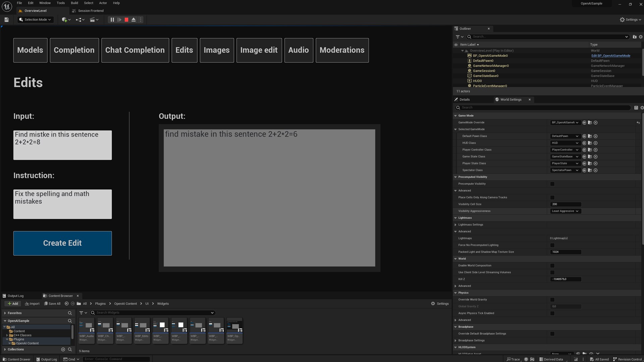Click the Cinematics clapperboard icon
Image resolution: width=644 pixels, height=362 pixels.
[x=93, y=19]
